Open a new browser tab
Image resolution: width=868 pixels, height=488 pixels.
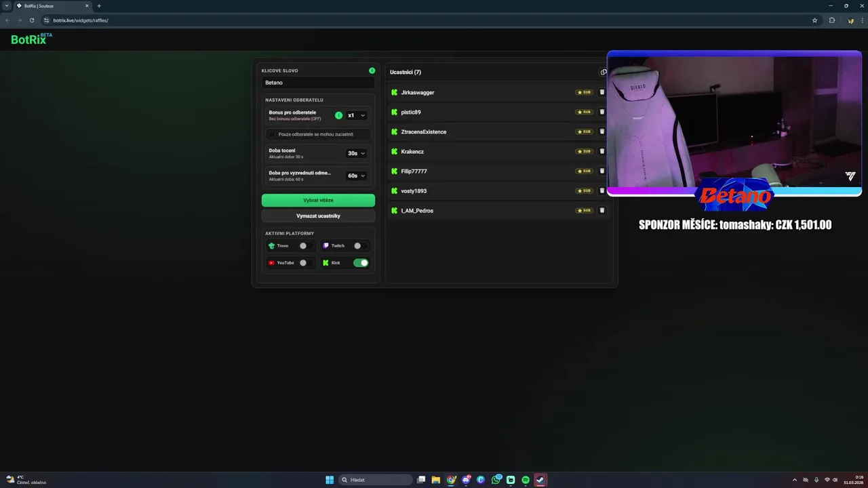pos(99,6)
